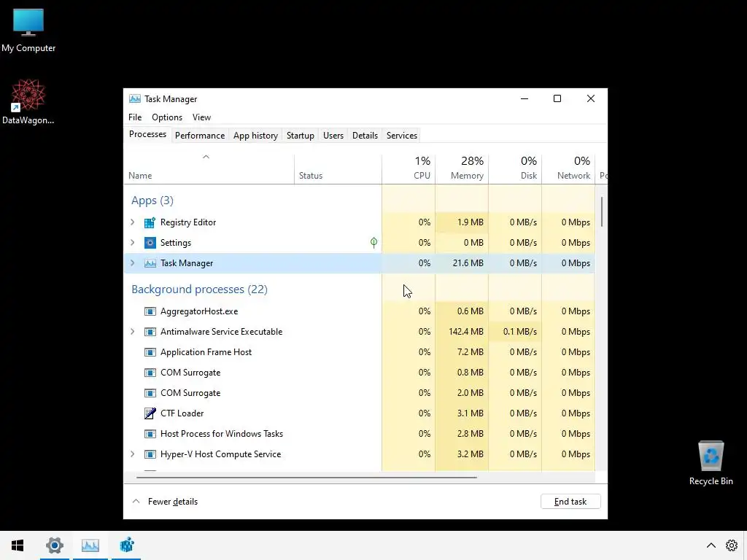Screen dimensions: 747x560
Task: Click the Hyper-V Host Compute Service icon
Action: 150,454
